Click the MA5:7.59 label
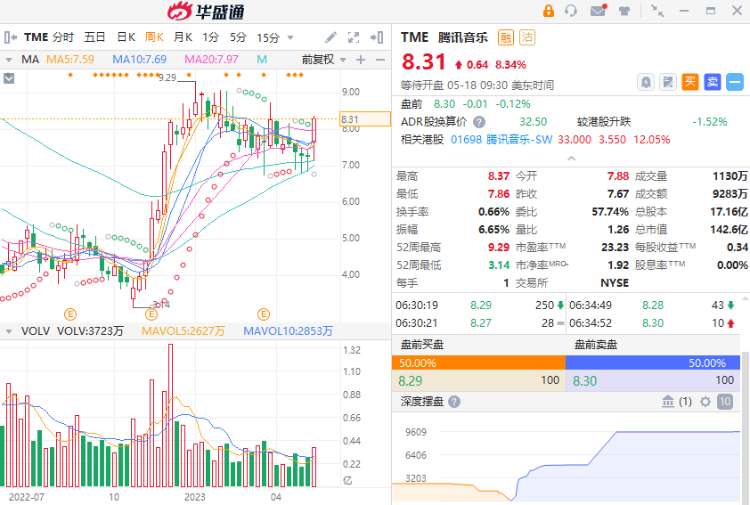Image resolution: width=750 pixels, height=505 pixels. pyautogui.click(x=70, y=60)
